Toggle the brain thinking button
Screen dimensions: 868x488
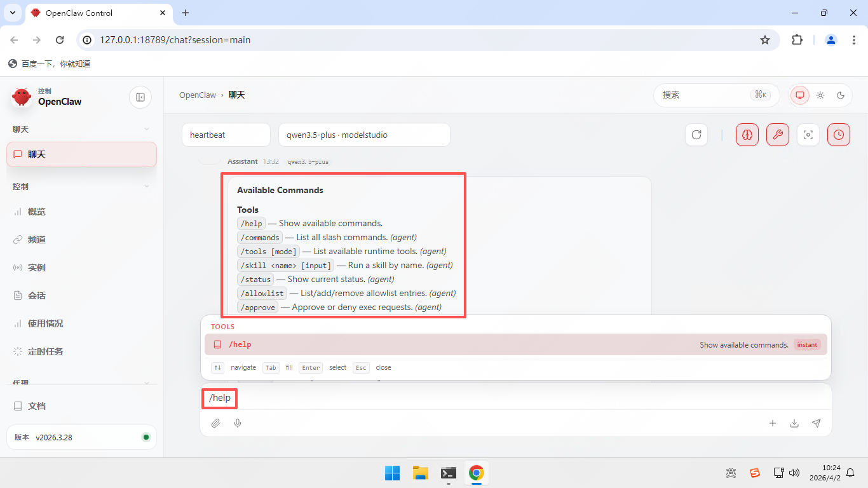(x=747, y=135)
